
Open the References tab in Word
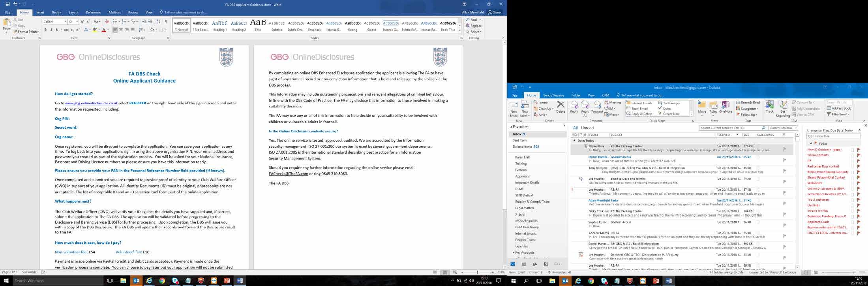pyautogui.click(x=94, y=13)
